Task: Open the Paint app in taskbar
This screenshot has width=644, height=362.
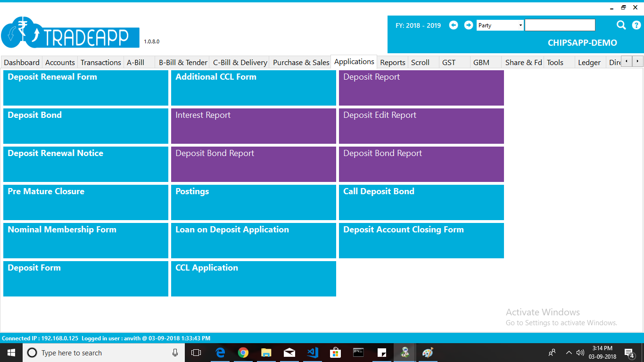Action: [428, 353]
